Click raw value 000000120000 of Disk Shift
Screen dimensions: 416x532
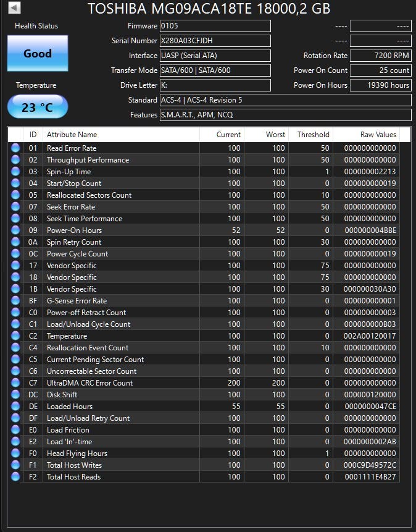(x=370, y=395)
